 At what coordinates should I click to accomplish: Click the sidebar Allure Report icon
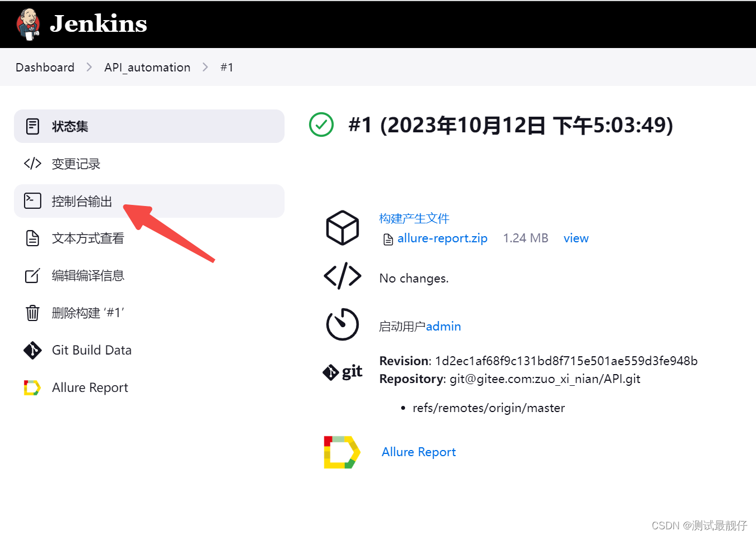32,387
